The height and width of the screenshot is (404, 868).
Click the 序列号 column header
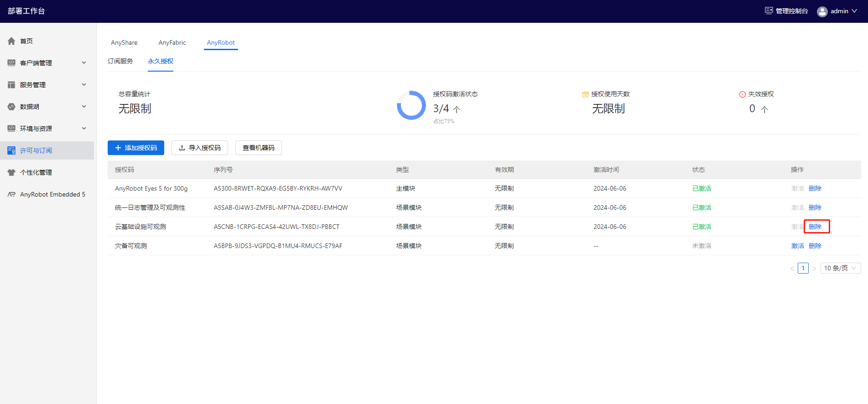(223, 170)
